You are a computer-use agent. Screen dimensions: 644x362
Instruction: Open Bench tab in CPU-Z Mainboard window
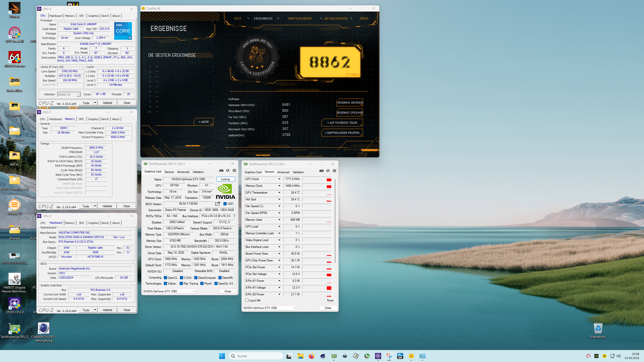click(105, 223)
